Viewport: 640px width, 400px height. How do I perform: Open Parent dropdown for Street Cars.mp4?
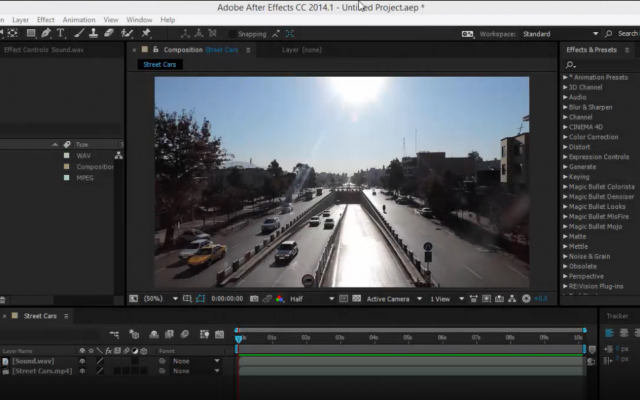coord(196,371)
